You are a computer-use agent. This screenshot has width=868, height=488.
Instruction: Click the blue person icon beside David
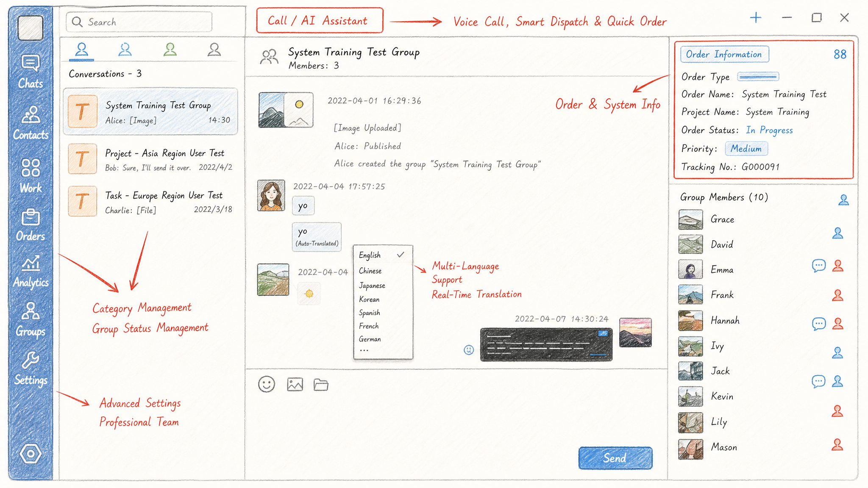tap(837, 233)
